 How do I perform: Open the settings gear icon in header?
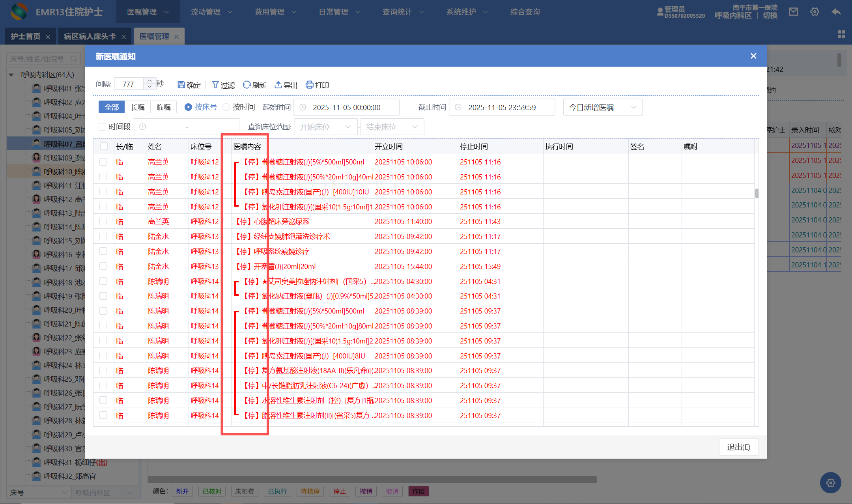(815, 12)
